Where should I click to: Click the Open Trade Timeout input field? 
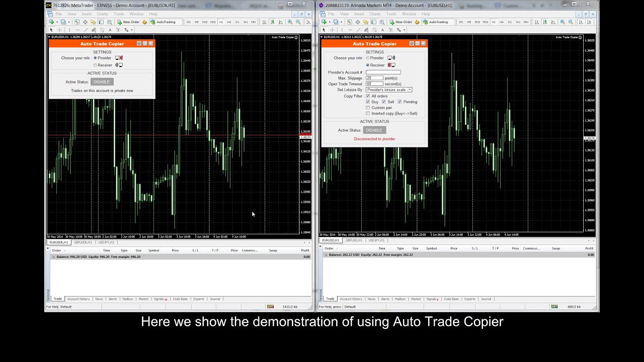coord(374,84)
